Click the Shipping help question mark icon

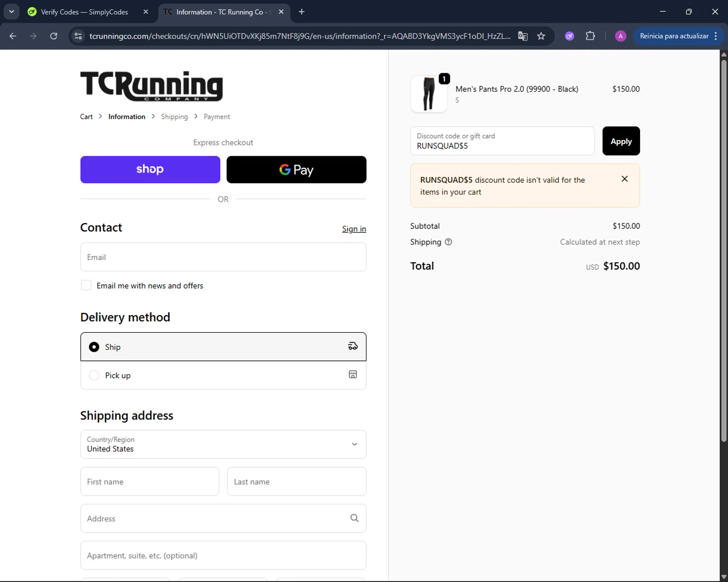tap(448, 242)
